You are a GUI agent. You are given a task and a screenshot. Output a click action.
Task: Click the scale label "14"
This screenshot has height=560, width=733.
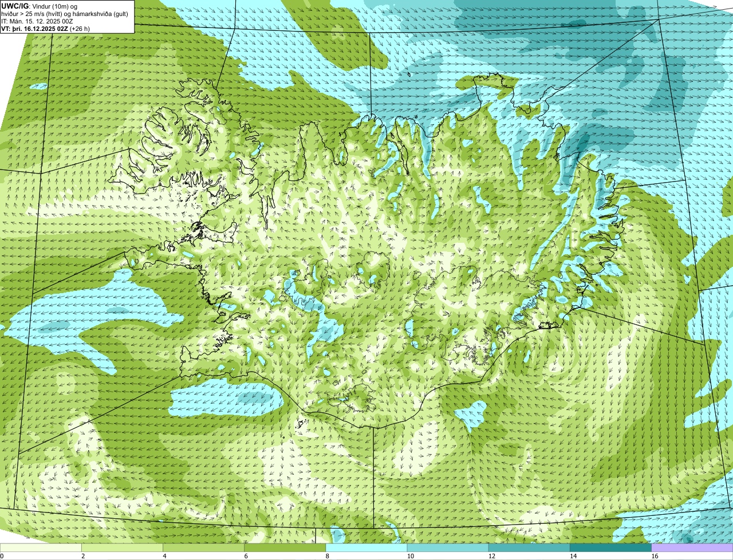(x=573, y=556)
